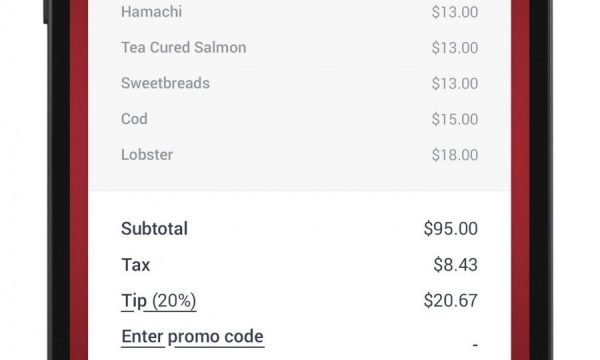Click the $15.00 Cod price

tap(455, 119)
